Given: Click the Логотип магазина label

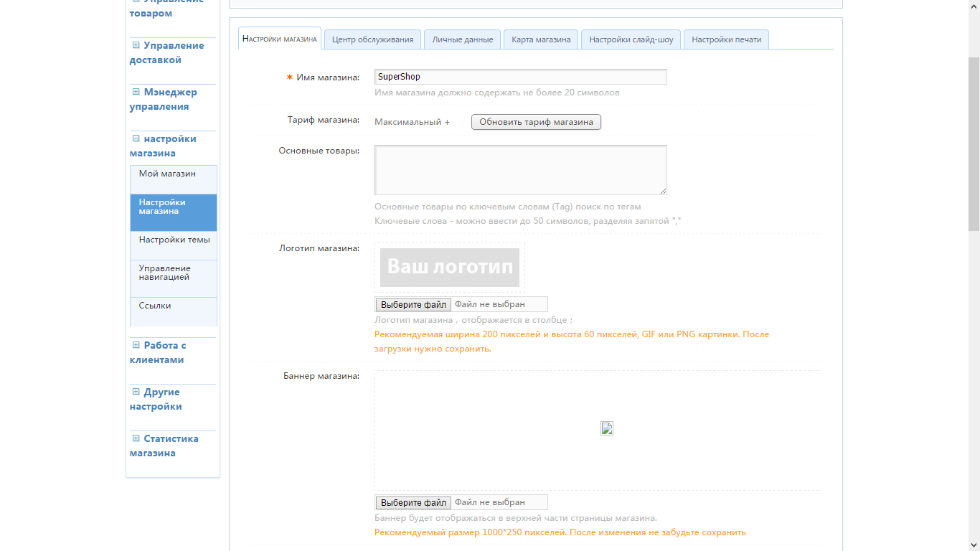Looking at the screenshot, I should point(319,249).
